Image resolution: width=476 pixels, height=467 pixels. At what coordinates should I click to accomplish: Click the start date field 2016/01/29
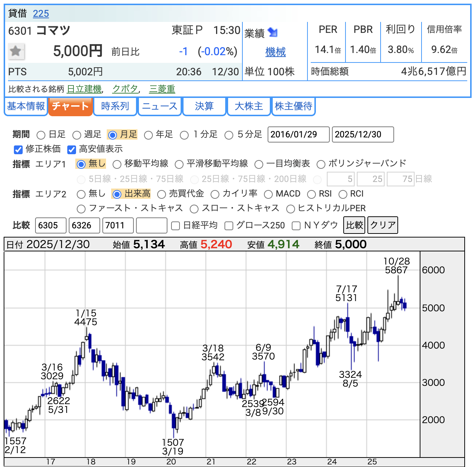298,134
